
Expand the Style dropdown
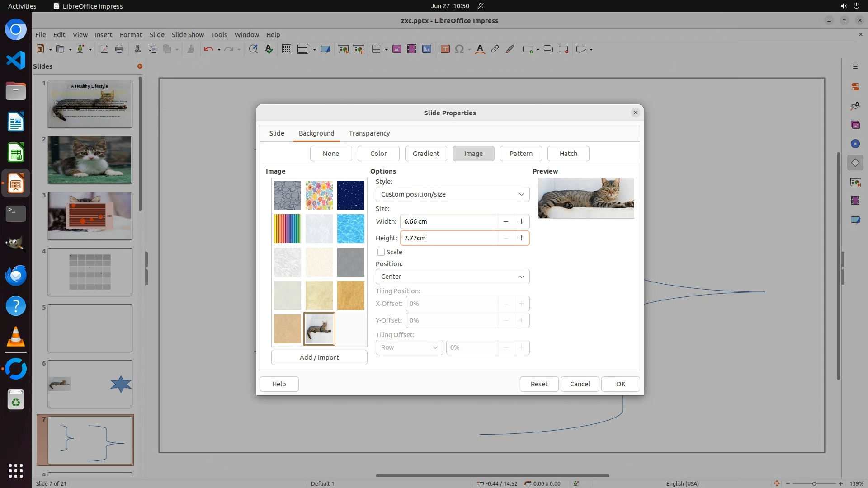452,194
